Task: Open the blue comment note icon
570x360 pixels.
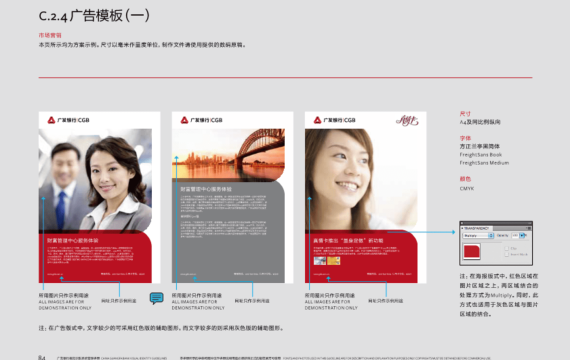Action: (156, 298)
